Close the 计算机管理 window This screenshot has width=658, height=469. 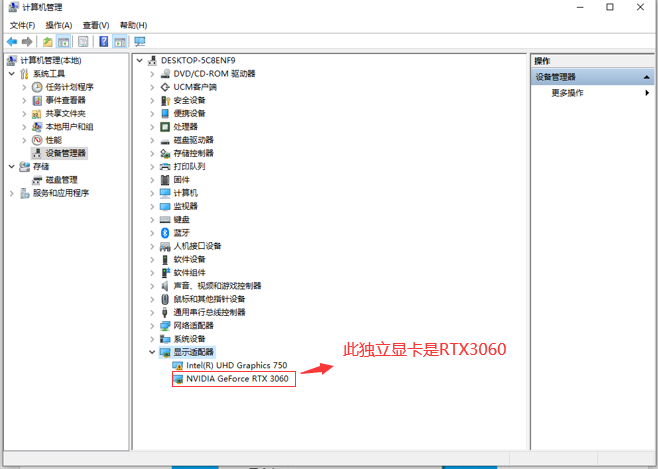[640, 8]
